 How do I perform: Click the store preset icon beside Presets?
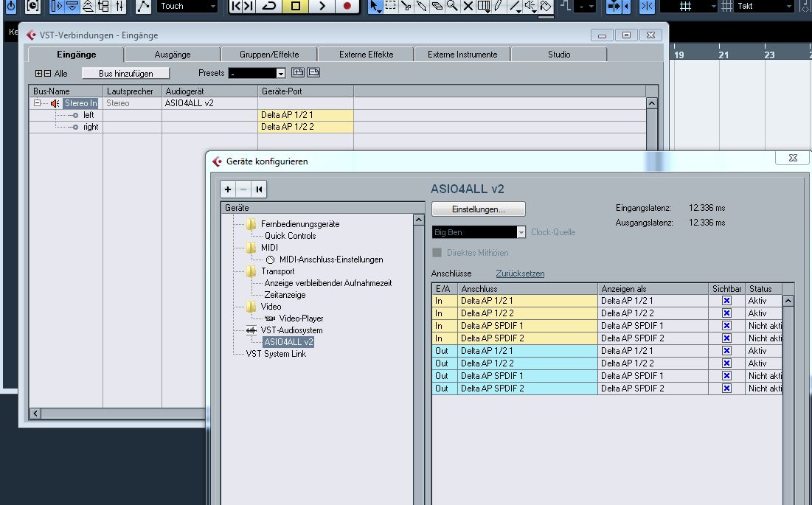[x=298, y=72]
